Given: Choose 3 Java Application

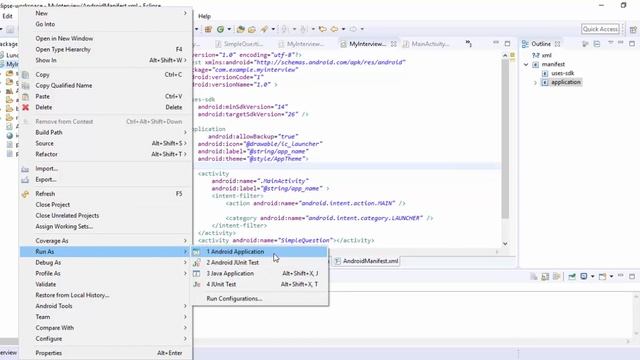Looking at the screenshot, I should 260,273.
